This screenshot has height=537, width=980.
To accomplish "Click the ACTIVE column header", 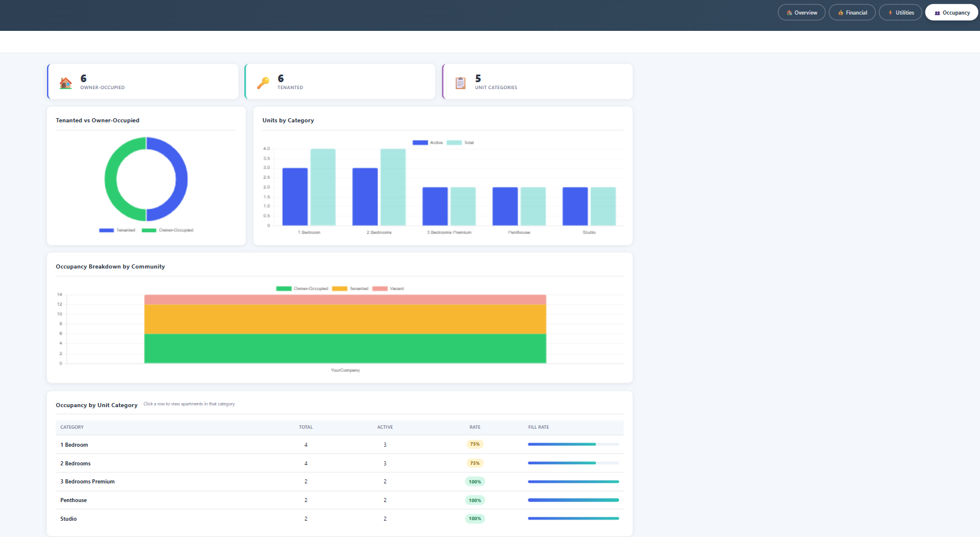I will click(x=385, y=427).
